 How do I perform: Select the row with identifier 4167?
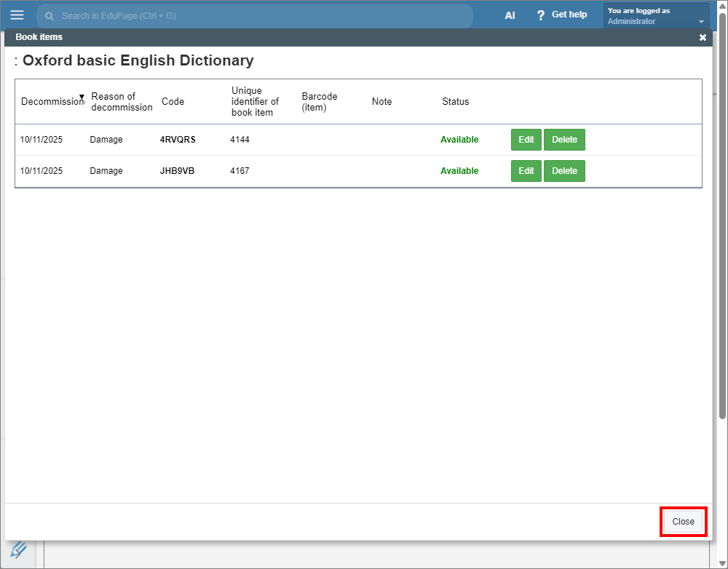(240, 171)
